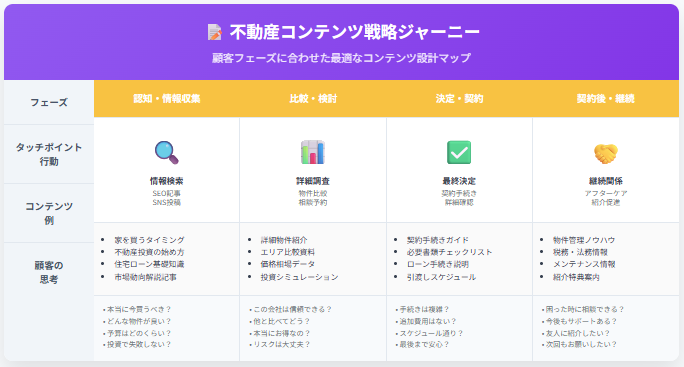This screenshot has width=684, height=367.
Task: Click the 次回もお願いしたい？ thought
Action: 581,345
